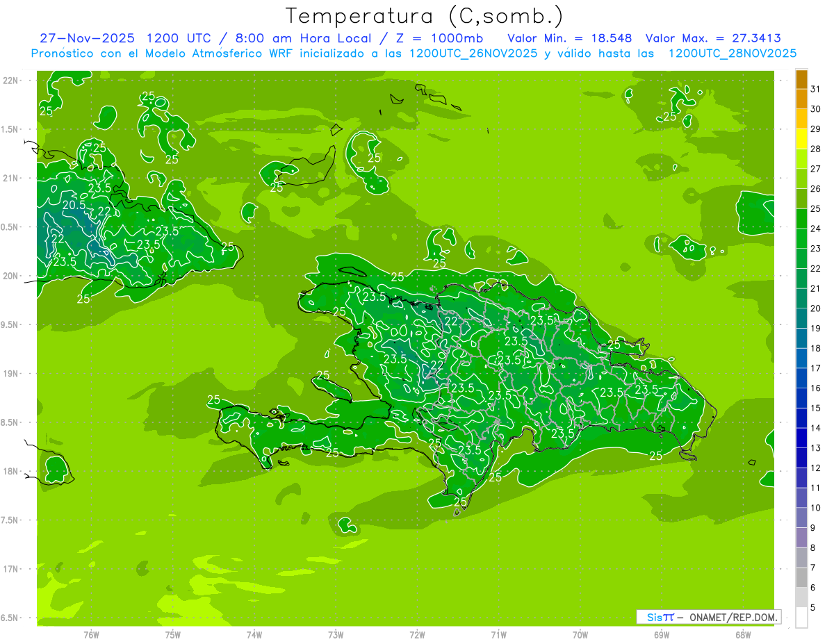The height and width of the screenshot is (644, 834).
Task: Click the '22N' latitude axis label
Action: [10, 80]
